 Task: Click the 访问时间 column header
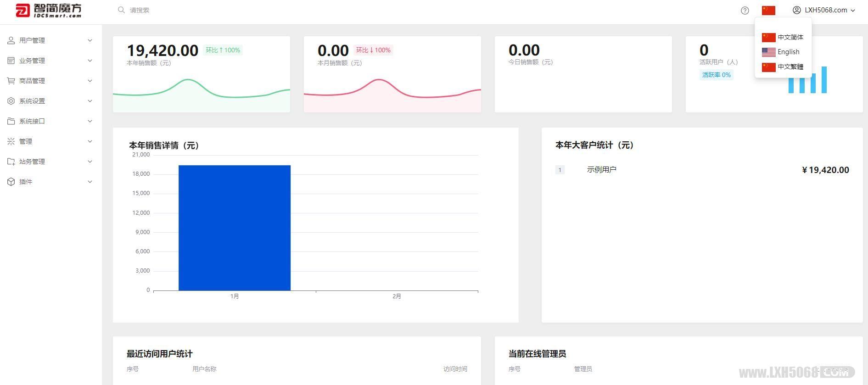pos(455,369)
